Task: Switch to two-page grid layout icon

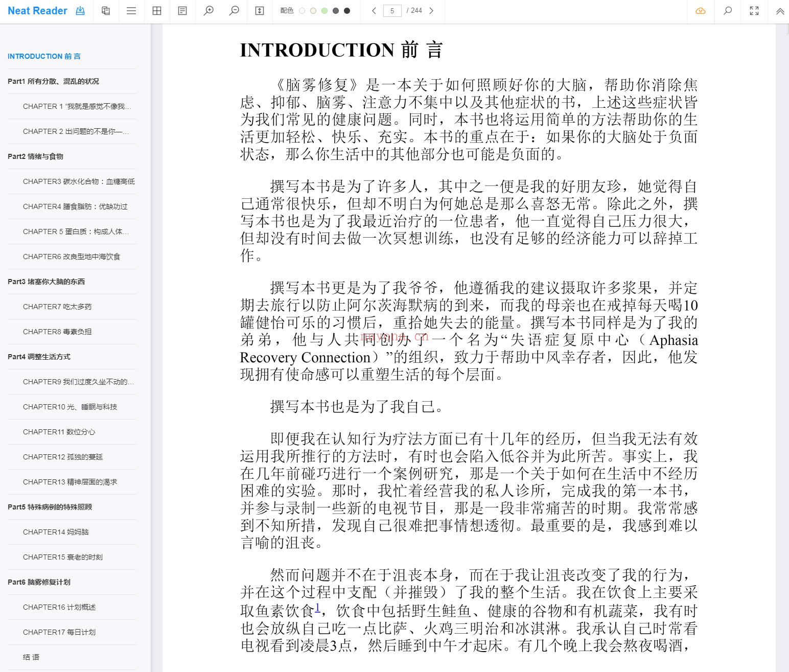Action: click(157, 11)
